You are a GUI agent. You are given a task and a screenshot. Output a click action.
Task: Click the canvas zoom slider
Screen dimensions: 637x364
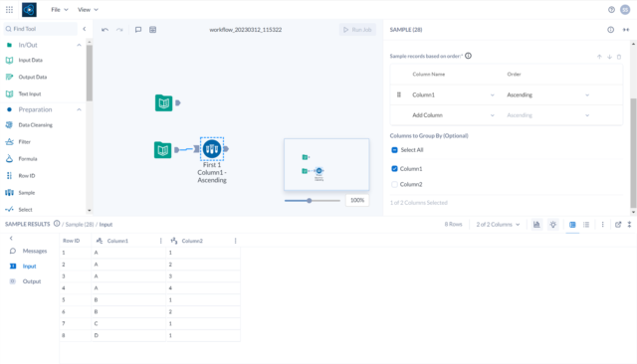pos(312,201)
